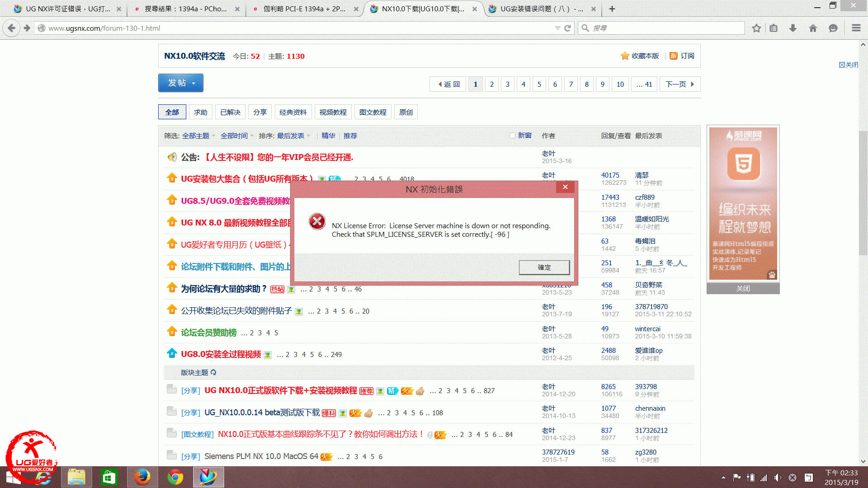Open the Windows Start button
The height and width of the screenshot is (488, 868).
pos(14,477)
